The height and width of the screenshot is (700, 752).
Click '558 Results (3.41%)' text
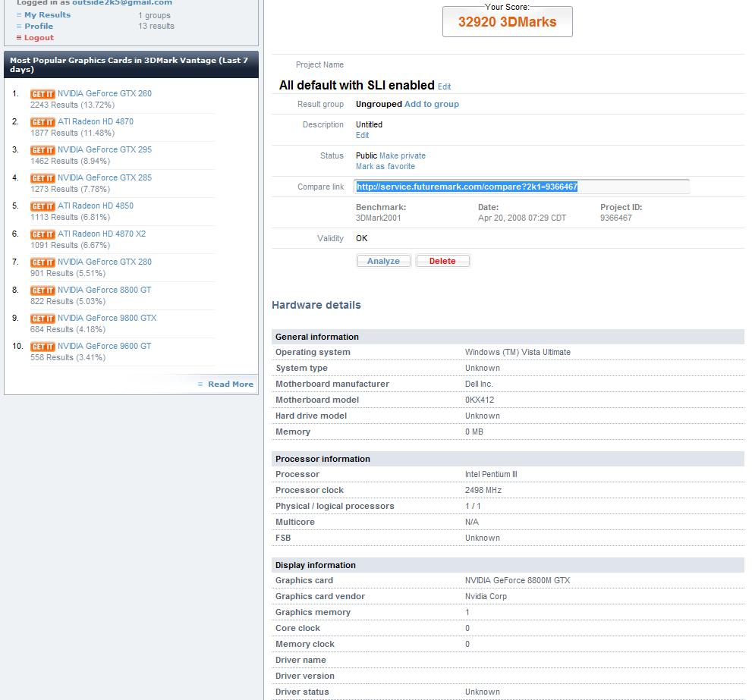[x=68, y=358]
